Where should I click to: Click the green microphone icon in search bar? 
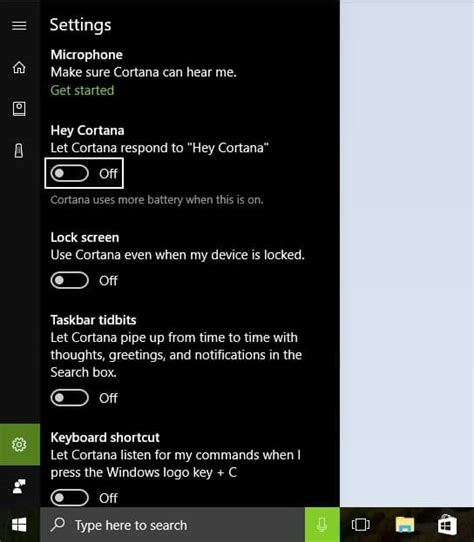322,525
